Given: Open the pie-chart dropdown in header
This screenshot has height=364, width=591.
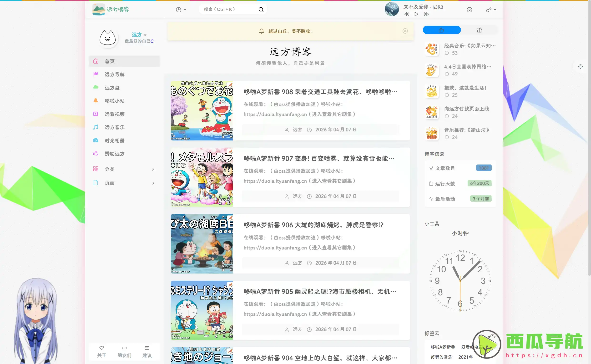Looking at the screenshot, I should [x=181, y=10].
